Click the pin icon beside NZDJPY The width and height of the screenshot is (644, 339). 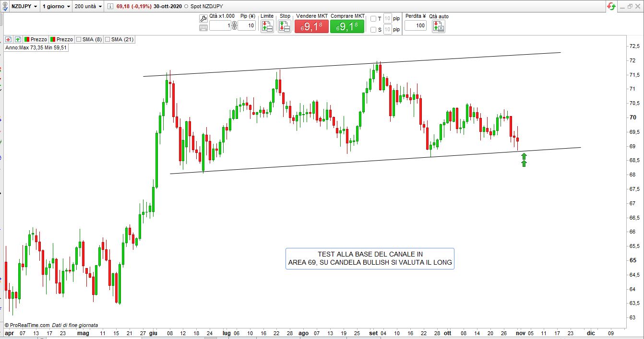[4, 6]
